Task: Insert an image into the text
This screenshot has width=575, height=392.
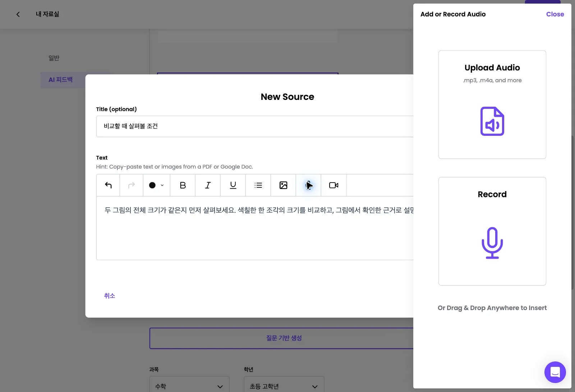Action: 284,185
